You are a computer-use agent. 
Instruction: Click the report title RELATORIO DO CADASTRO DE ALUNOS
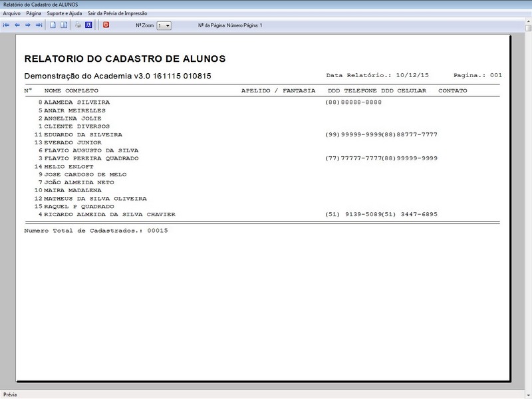pyautogui.click(x=125, y=59)
